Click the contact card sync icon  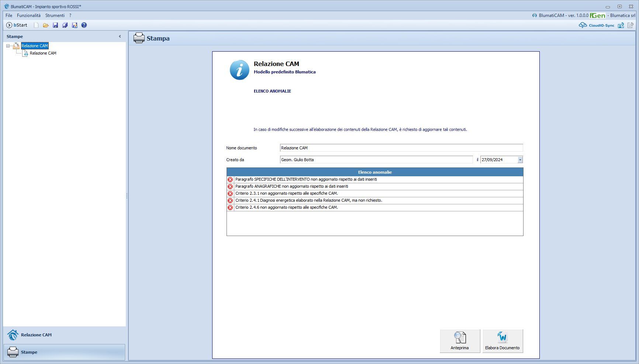621,25
